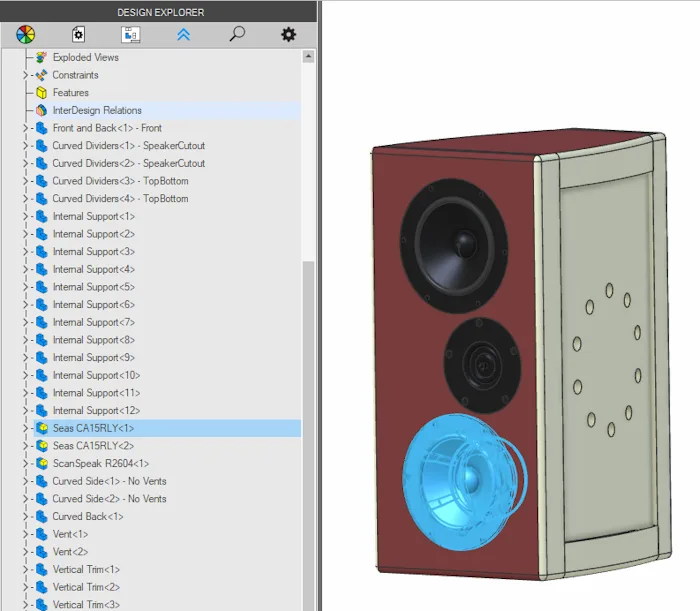Select Internal Support<2> label
Viewport: 700px width, 611px height.
coord(93,234)
